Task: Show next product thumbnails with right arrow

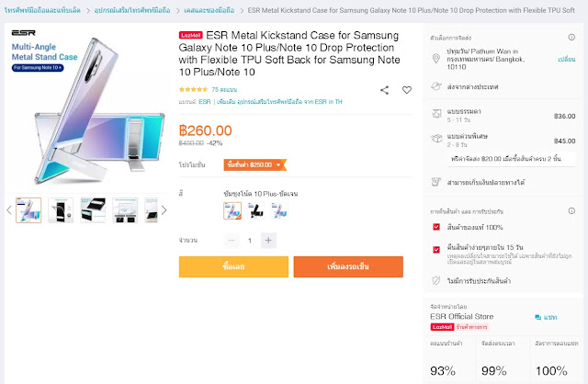Action: tap(164, 209)
